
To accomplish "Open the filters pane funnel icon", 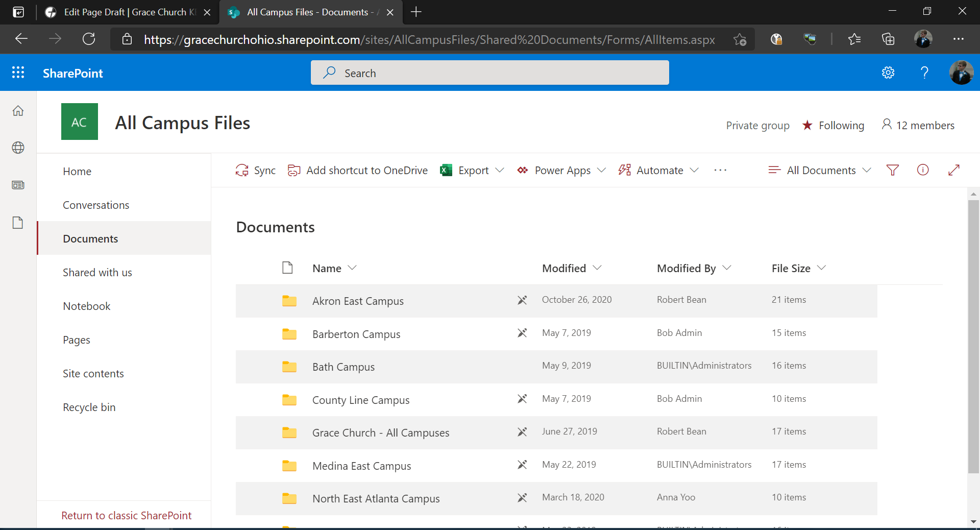I will (x=893, y=170).
